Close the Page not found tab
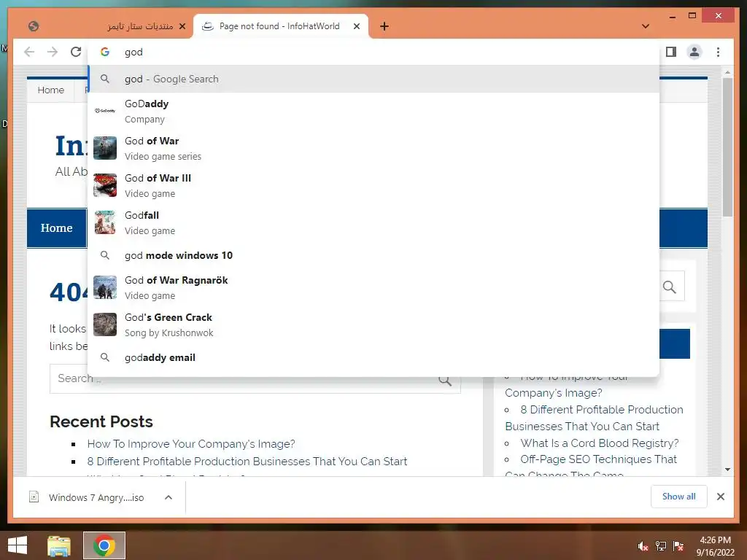The width and height of the screenshot is (747, 560). [x=356, y=26]
